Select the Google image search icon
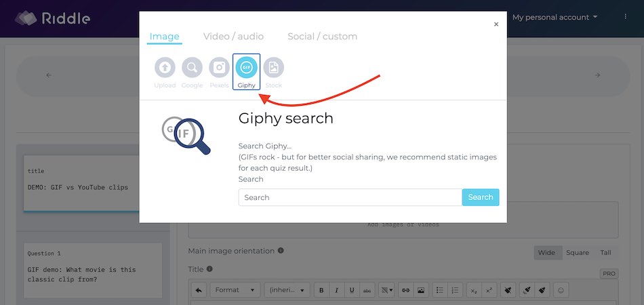Screen dimensions: 644x305 pos(193,68)
